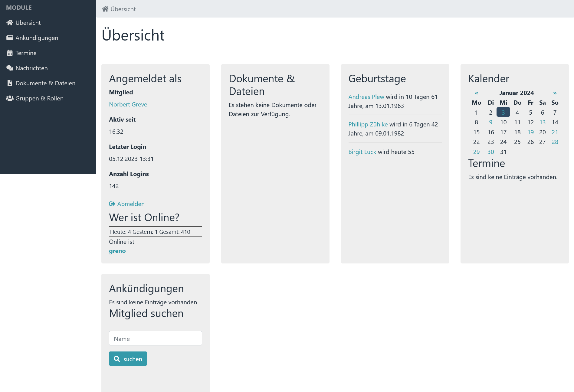Open Norbert Greve's profile link
The height and width of the screenshot is (392, 574).
click(x=128, y=104)
